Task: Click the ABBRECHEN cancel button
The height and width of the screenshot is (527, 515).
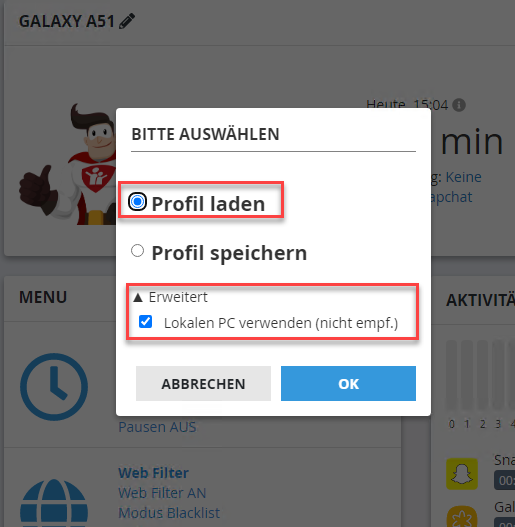Action: coord(203,383)
